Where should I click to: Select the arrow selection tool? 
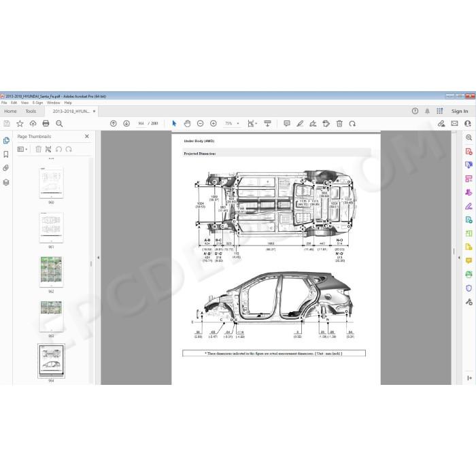(174, 124)
